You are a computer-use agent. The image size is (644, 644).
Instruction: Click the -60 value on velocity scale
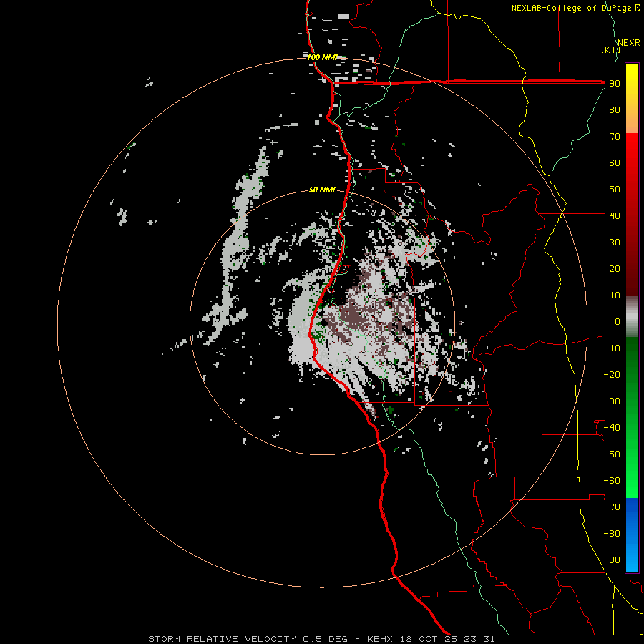coord(612,481)
